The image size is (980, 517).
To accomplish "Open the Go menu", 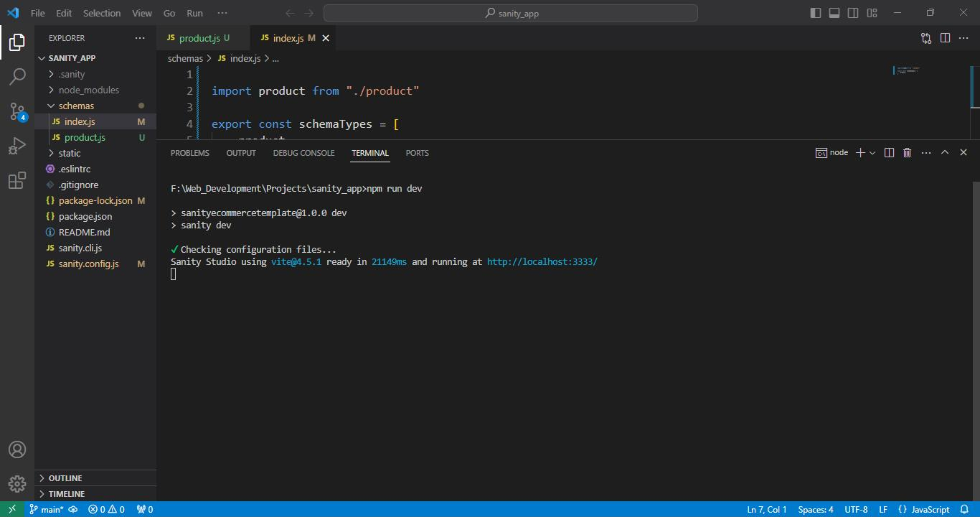I will coord(169,13).
